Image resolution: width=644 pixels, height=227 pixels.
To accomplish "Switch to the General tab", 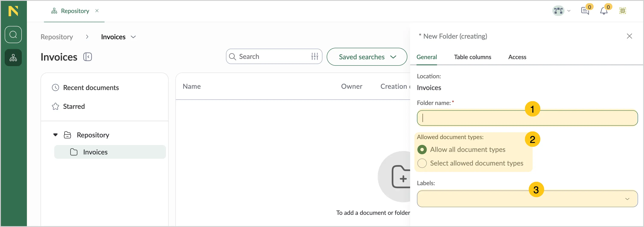I will point(427,57).
